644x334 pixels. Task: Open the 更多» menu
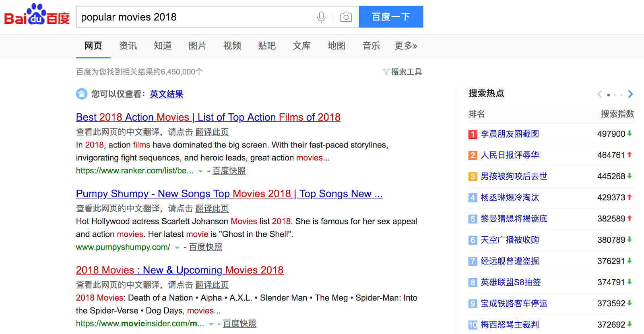click(405, 46)
